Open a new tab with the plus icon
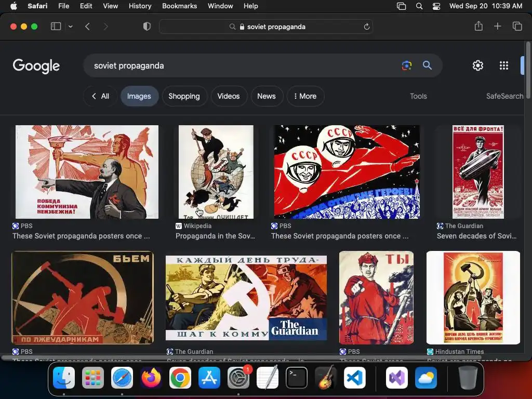Image resolution: width=532 pixels, height=399 pixels. tap(497, 26)
